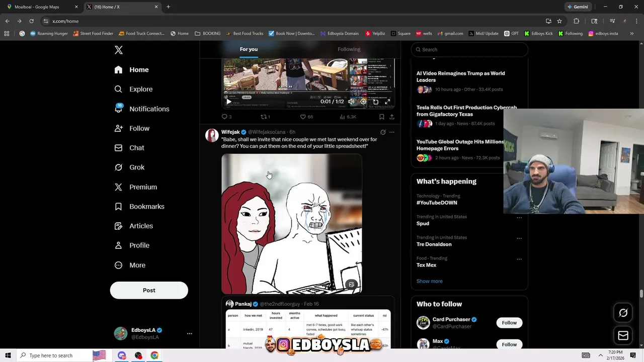Open Wifejak profile avatar

pyautogui.click(x=212, y=135)
